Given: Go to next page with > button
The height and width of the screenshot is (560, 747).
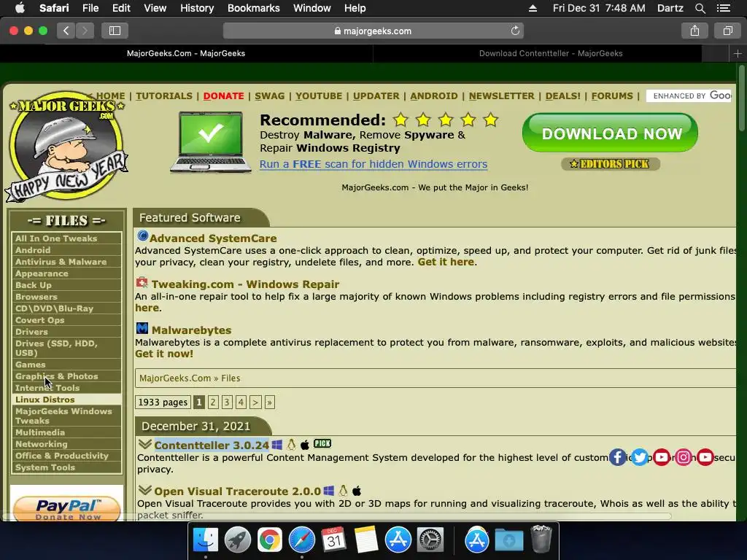Looking at the screenshot, I should (x=255, y=402).
